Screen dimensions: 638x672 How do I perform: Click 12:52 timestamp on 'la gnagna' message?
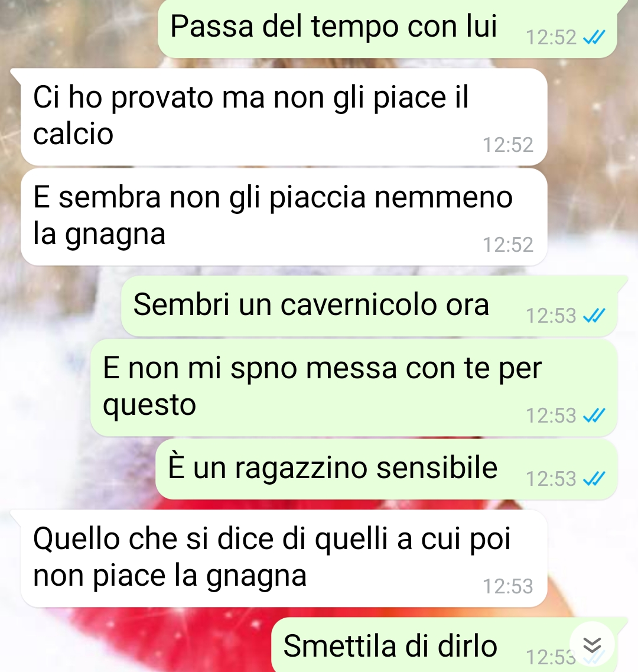(508, 245)
